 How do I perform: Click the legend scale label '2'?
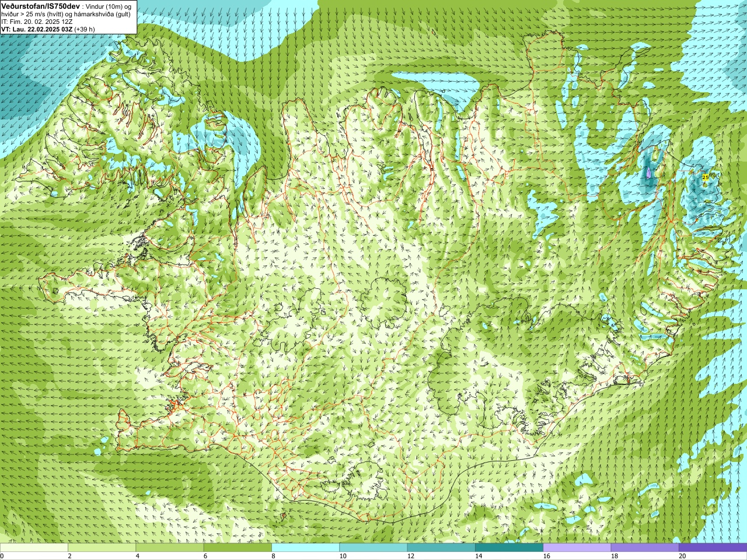(69, 556)
